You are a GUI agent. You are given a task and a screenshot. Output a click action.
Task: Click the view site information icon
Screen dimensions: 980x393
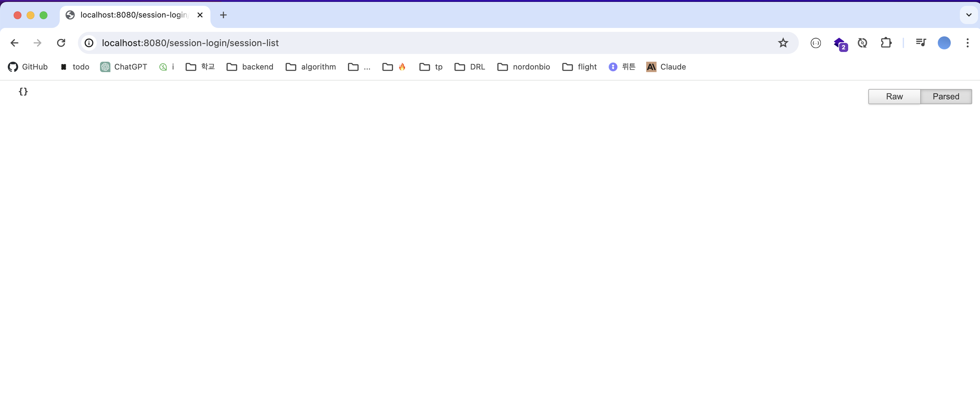click(x=89, y=43)
